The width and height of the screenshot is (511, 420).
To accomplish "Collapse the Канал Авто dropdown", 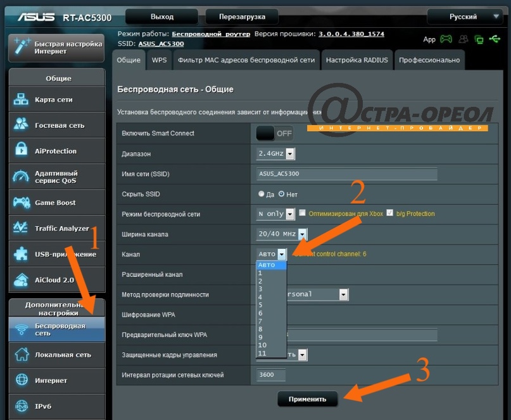I will tap(272, 254).
